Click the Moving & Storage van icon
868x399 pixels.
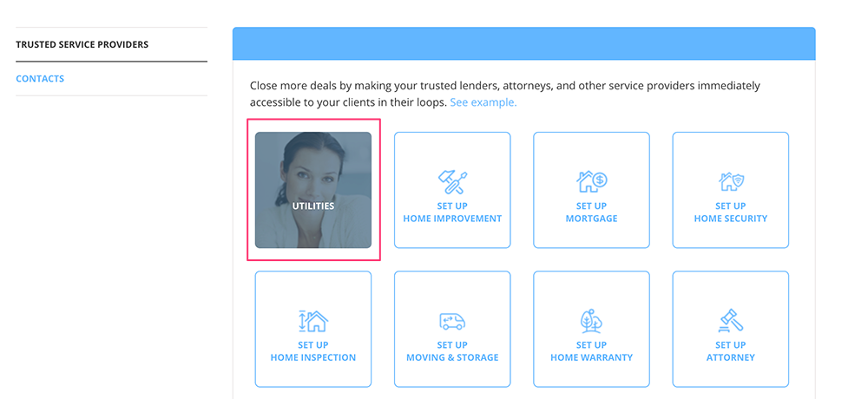click(x=452, y=321)
